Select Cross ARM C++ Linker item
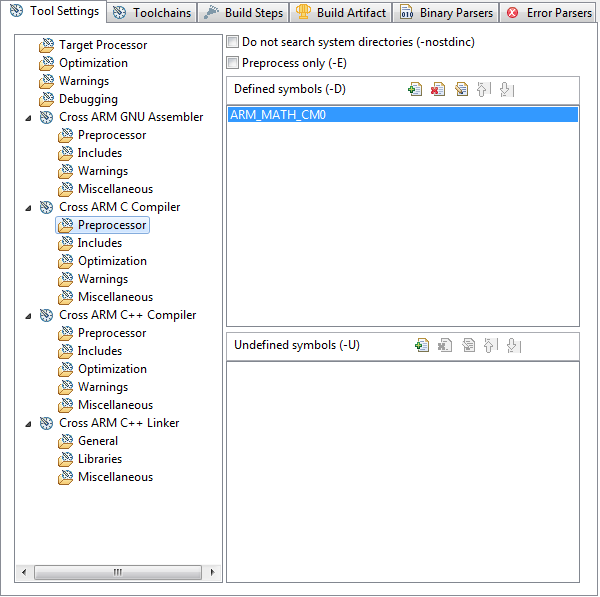Viewport: 600px width, 597px height. [110, 423]
